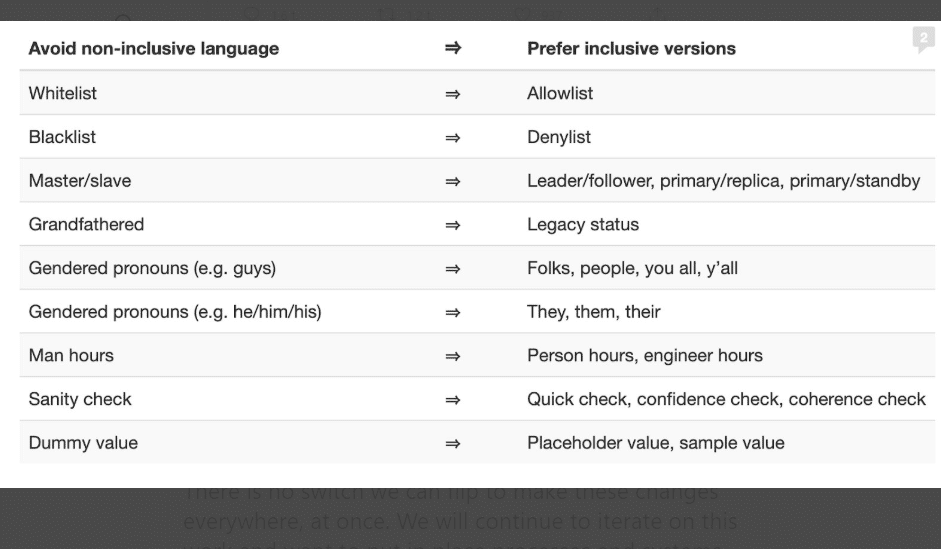
Task: Click the header row arrow symbol
Action: click(452, 48)
